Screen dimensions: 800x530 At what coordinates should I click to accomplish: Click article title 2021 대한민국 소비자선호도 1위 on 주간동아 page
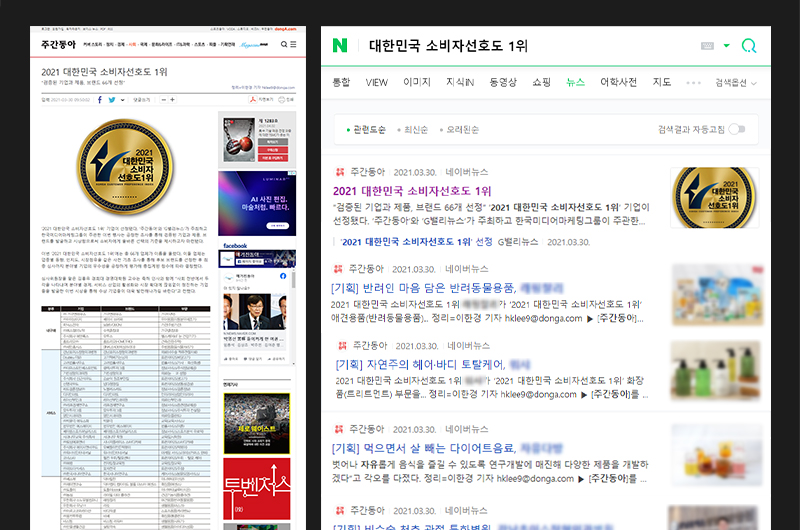click(104, 72)
